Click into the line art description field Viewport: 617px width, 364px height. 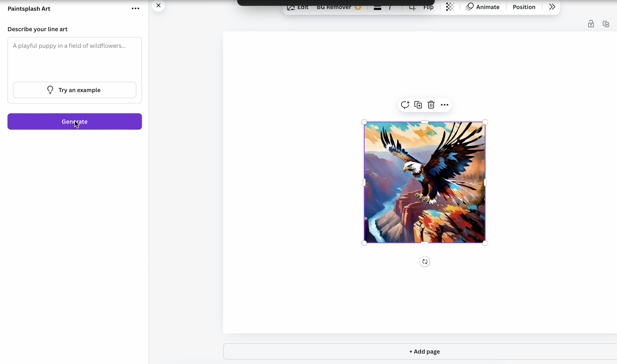[x=75, y=59]
